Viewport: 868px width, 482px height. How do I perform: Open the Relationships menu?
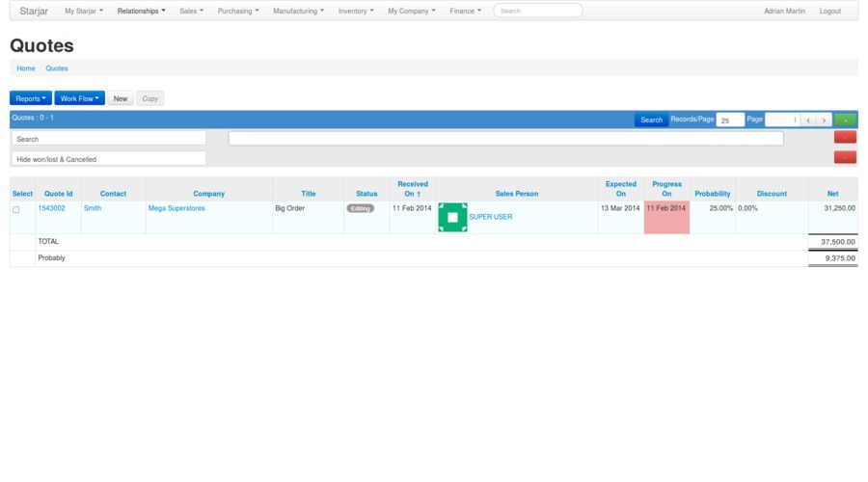click(141, 11)
